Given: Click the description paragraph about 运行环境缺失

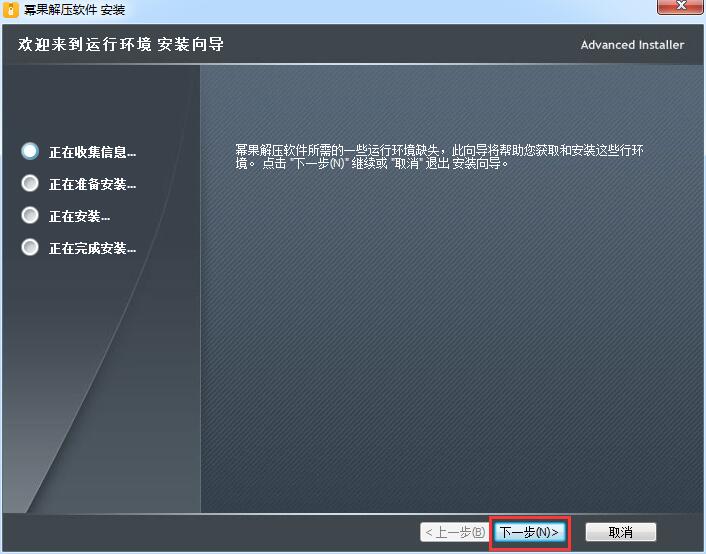Looking at the screenshot, I should pyautogui.click(x=439, y=156).
